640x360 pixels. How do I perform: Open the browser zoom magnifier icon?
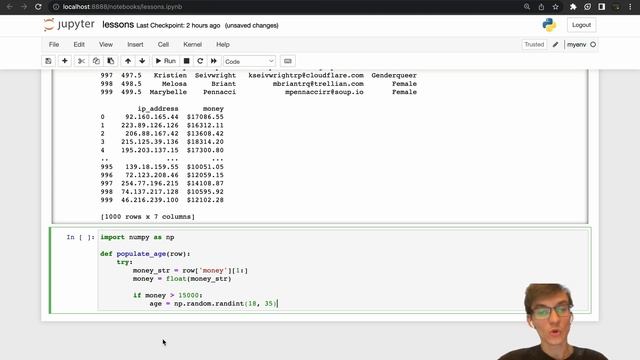tap(527, 7)
